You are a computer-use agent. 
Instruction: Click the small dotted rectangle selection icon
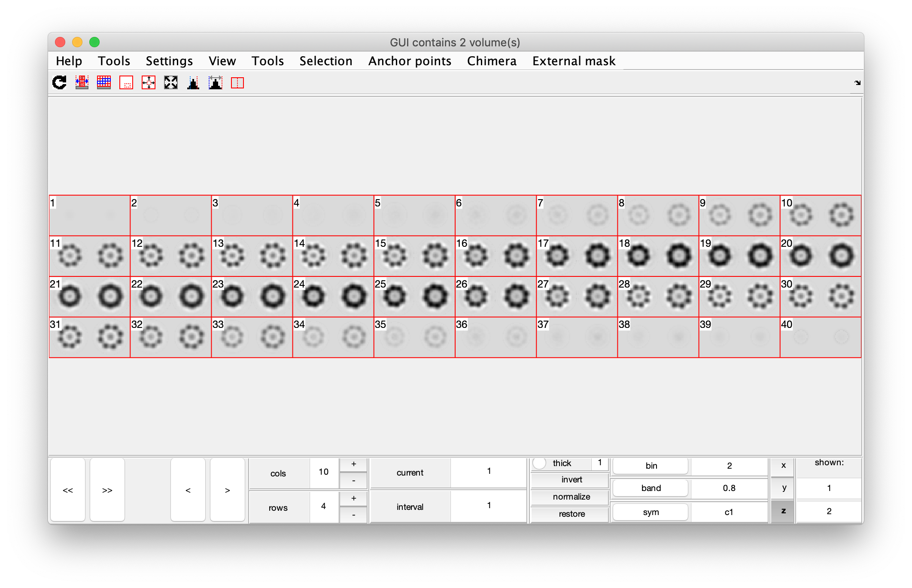pyautogui.click(x=126, y=82)
